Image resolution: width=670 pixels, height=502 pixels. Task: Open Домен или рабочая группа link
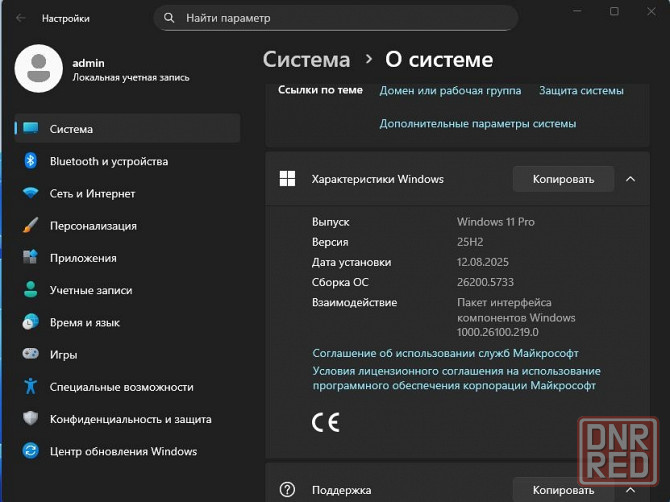(x=450, y=91)
